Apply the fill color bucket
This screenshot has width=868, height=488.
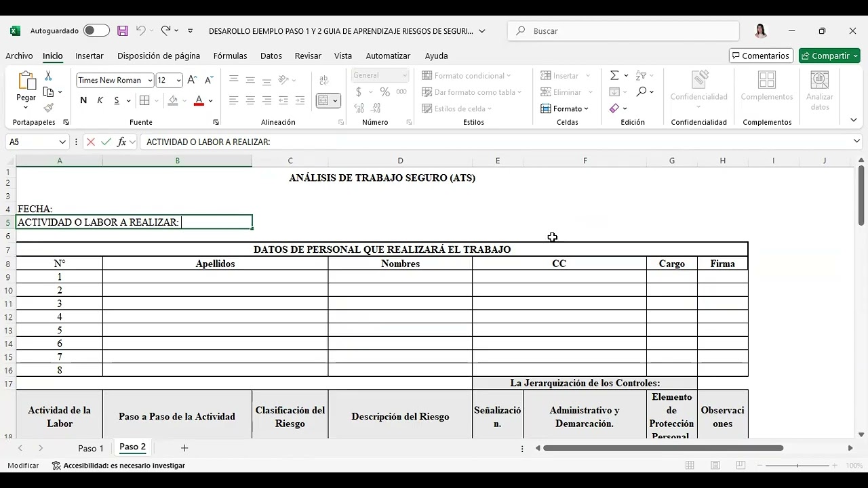click(x=173, y=100)
